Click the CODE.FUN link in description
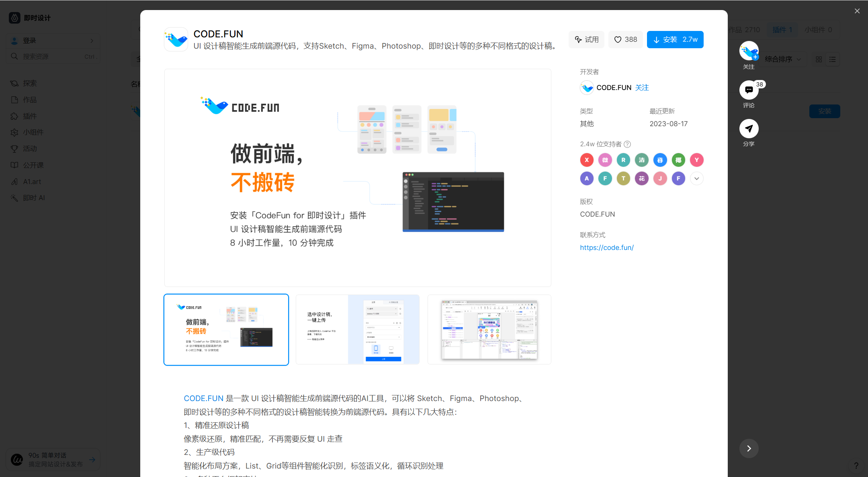 pos(203,398)
